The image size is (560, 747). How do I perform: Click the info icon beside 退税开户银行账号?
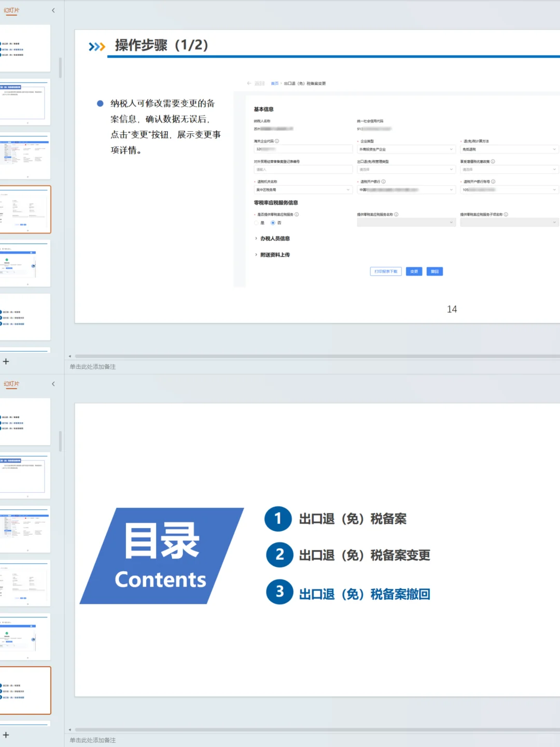click(494, 181)
